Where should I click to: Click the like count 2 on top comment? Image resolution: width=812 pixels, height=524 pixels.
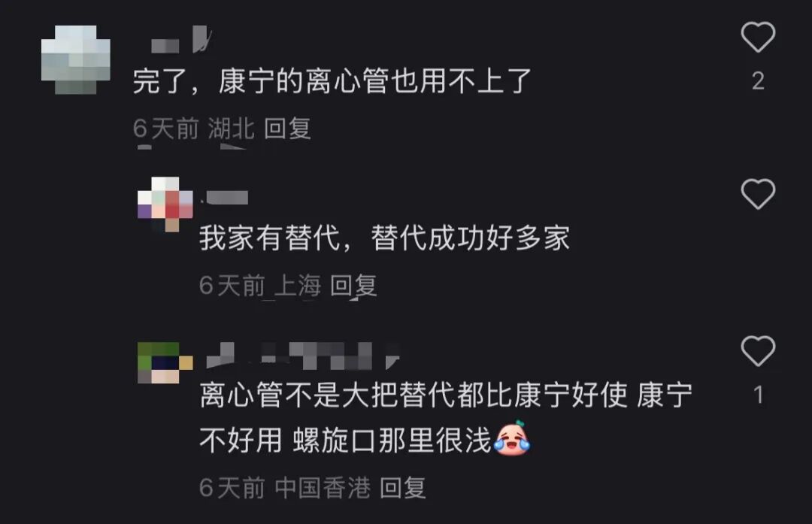coord(758,80)
